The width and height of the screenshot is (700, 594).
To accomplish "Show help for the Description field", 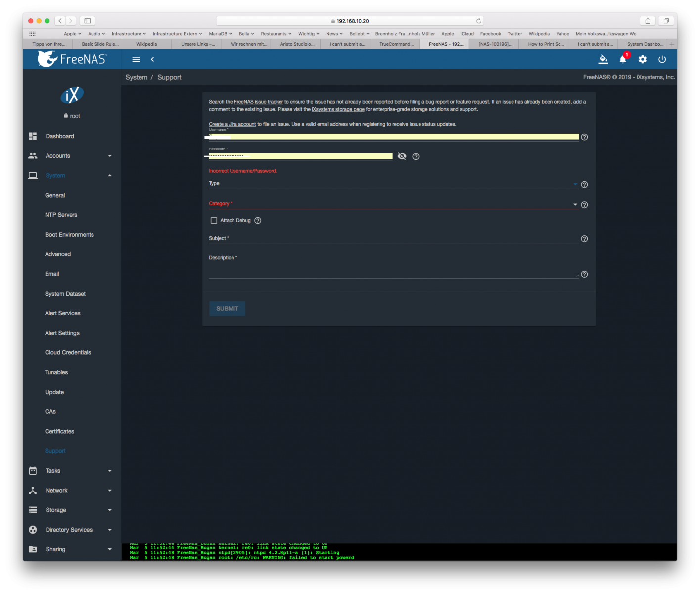I will 584,274.
